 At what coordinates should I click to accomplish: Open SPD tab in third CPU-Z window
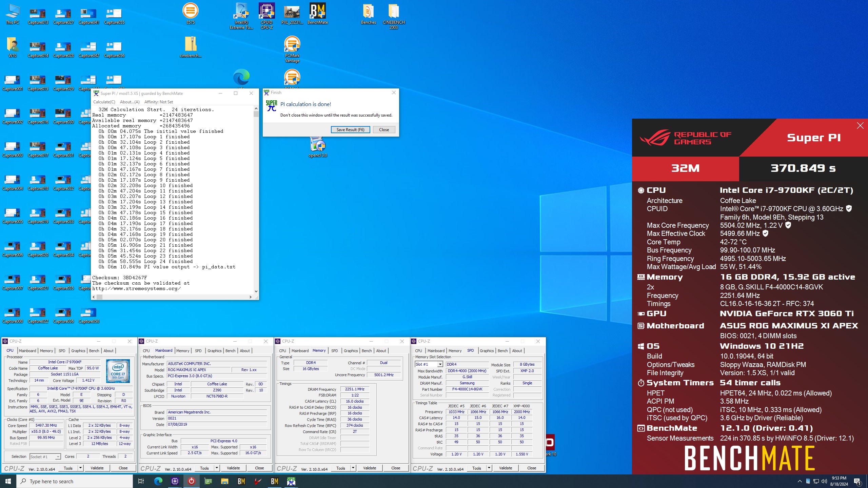tap(334, 351)
